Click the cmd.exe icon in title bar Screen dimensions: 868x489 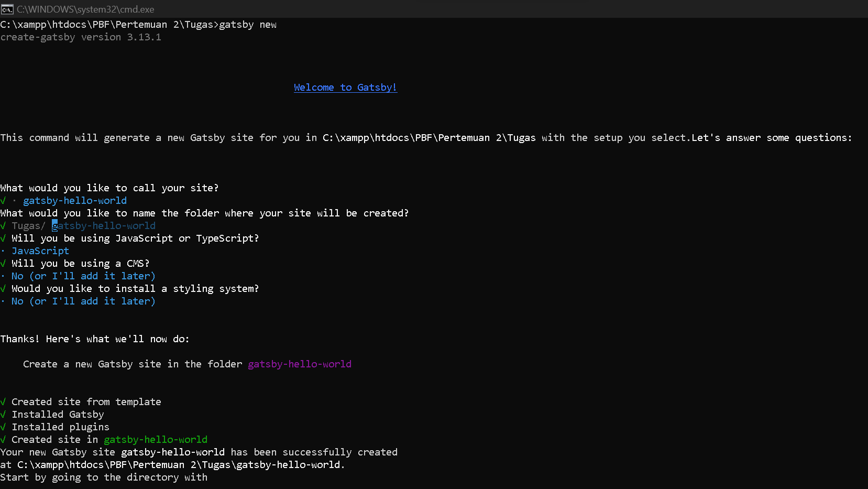coord(7,9)
